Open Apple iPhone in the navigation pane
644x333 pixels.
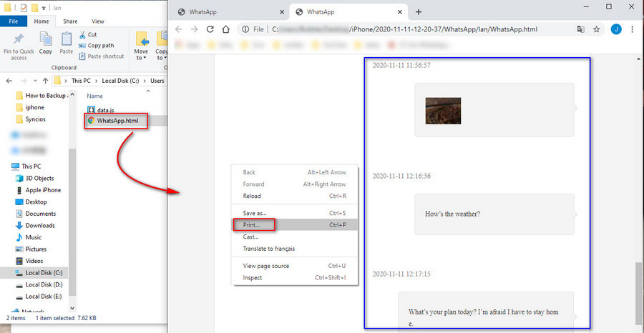tap(38, 190)
